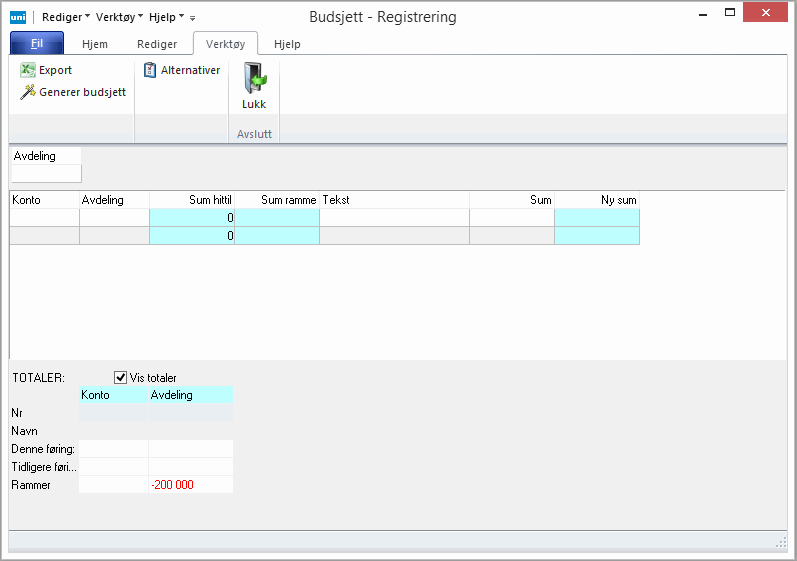
Task: Select the first row Ny sum cell
Action: coord(597,218)
